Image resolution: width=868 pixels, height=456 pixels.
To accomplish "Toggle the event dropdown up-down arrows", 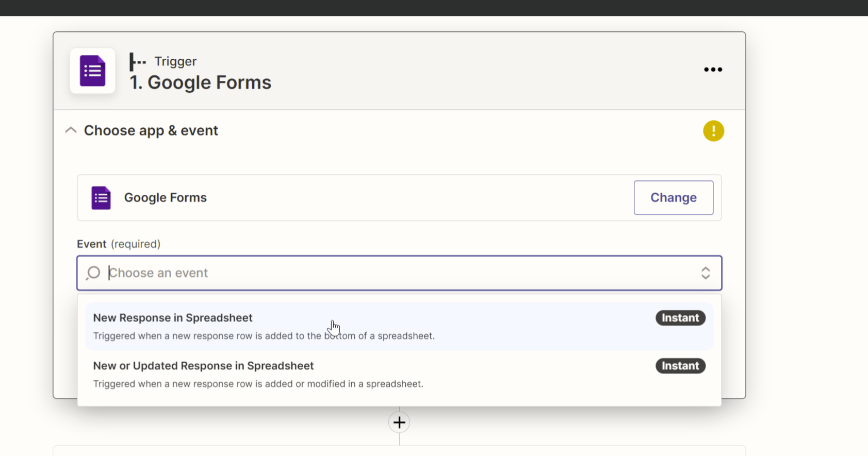I will click(x=705, y=273).
